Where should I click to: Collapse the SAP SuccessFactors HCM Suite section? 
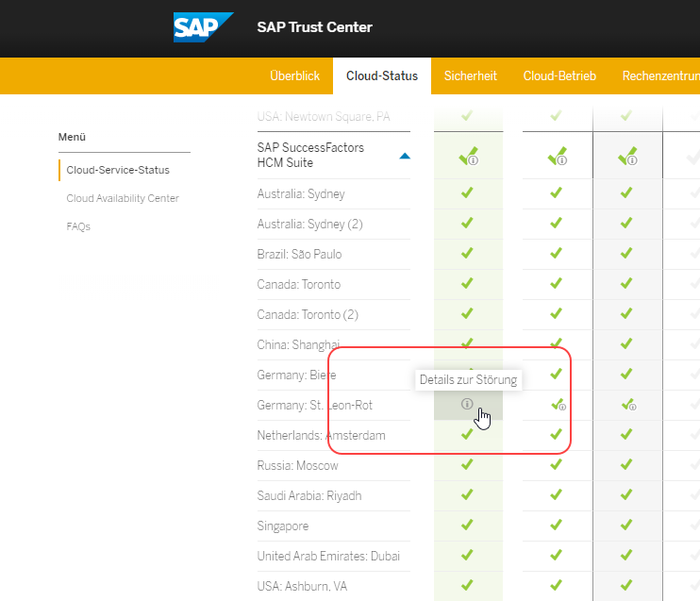coord(405,156)
